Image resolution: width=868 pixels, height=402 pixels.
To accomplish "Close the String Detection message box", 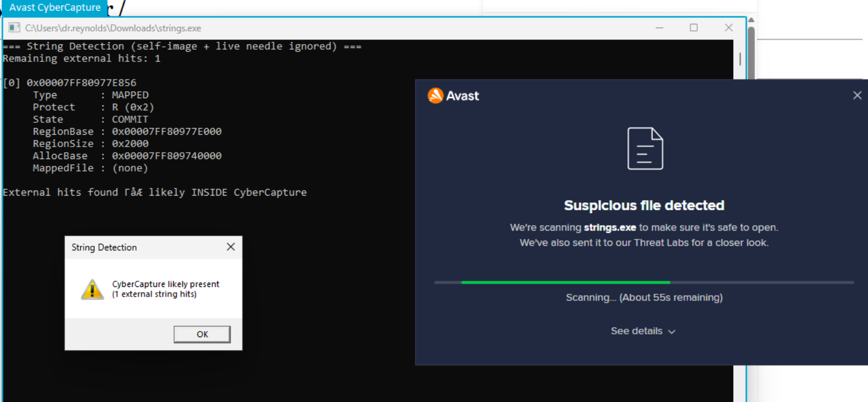I will (231, 247).
